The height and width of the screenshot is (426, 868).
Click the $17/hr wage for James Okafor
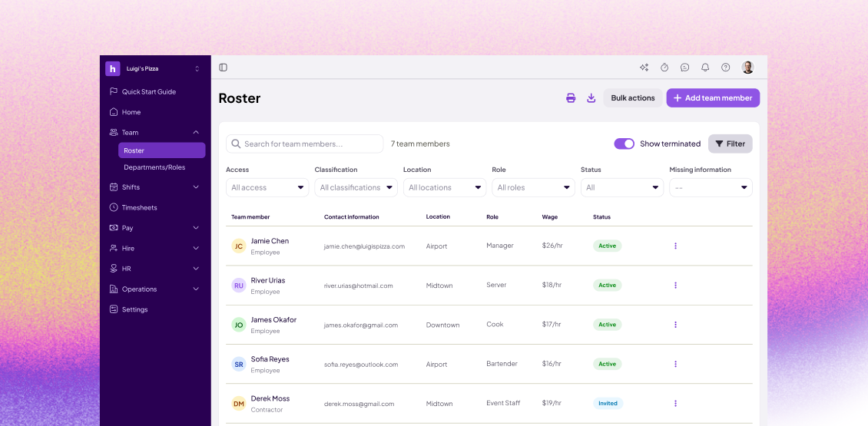click(552, 324)
